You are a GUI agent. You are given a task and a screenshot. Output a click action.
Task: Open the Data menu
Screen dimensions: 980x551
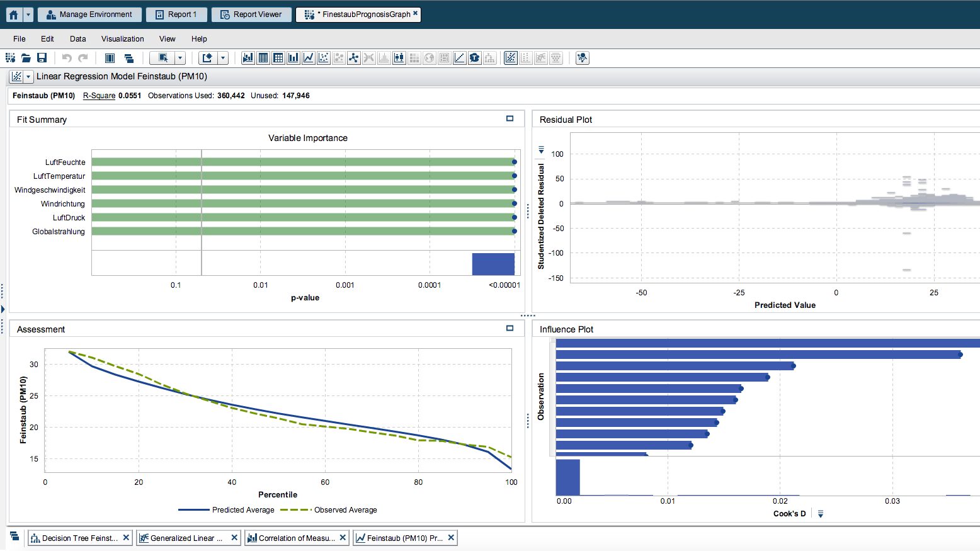78,39
